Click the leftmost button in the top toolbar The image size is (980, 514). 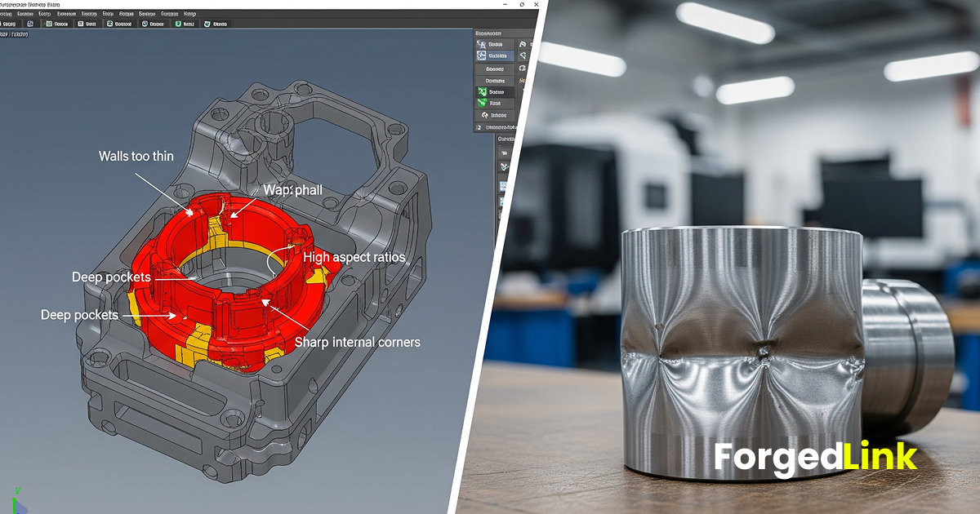point(13,24)
